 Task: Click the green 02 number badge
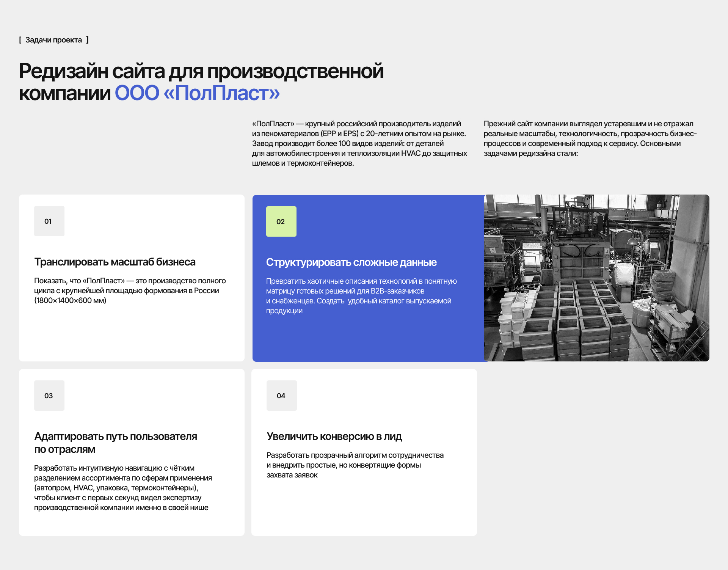tap(281, 221)
